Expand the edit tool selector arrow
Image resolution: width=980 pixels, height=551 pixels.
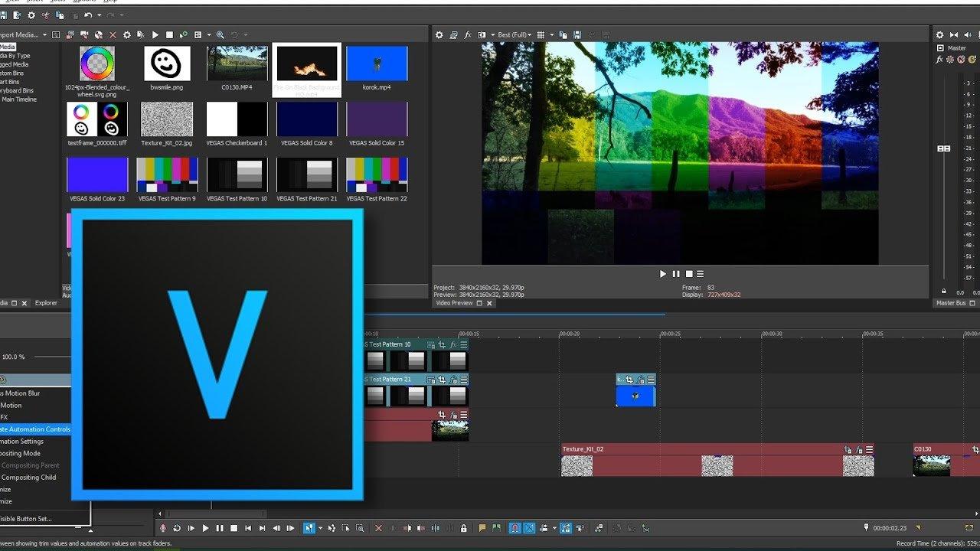click(x=321, y=528)
